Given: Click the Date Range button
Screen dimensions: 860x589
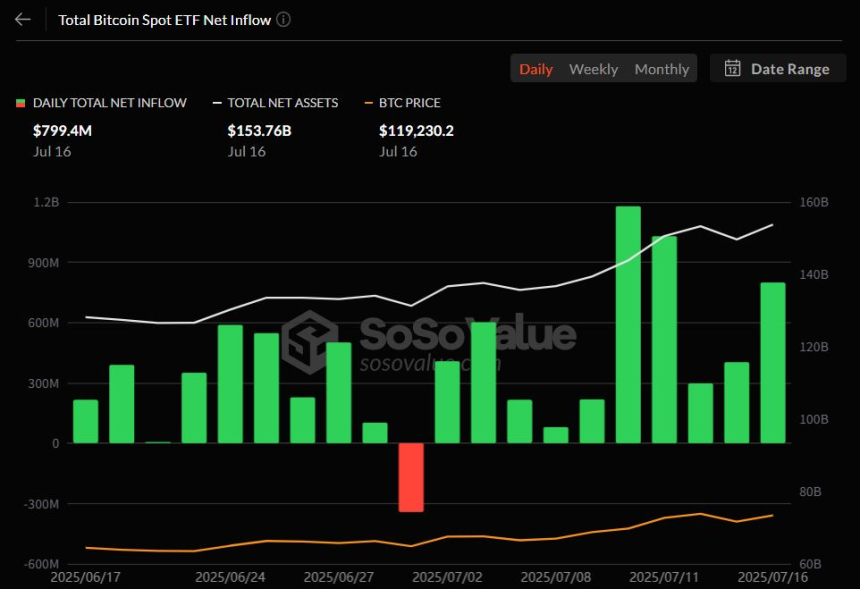Looking at the screenshot, I should click(778, 68).
